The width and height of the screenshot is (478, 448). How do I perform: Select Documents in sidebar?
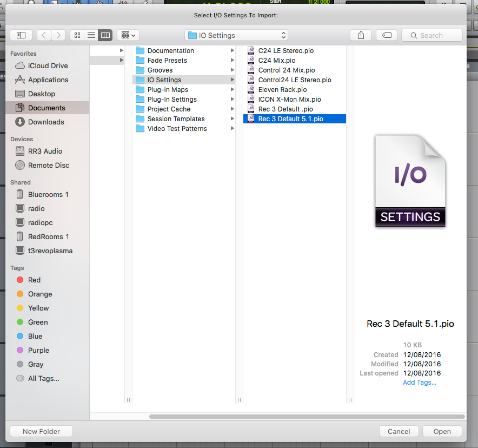pos(47,108)
